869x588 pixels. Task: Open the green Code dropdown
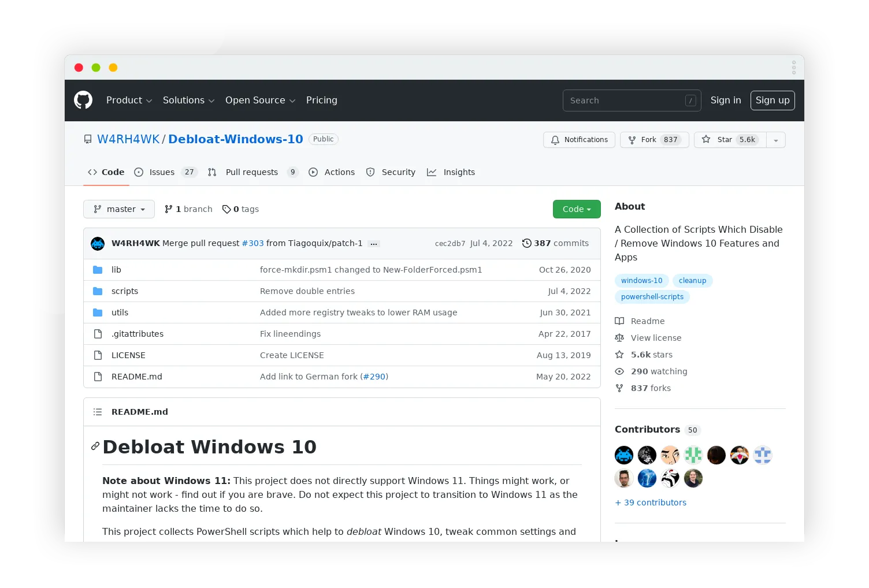coord(576,209)
